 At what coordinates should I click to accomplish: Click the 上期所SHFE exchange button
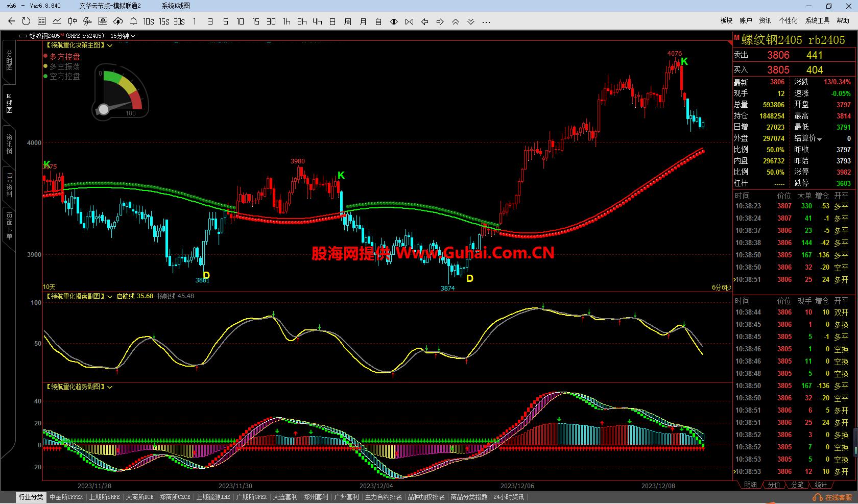point(104,497)
